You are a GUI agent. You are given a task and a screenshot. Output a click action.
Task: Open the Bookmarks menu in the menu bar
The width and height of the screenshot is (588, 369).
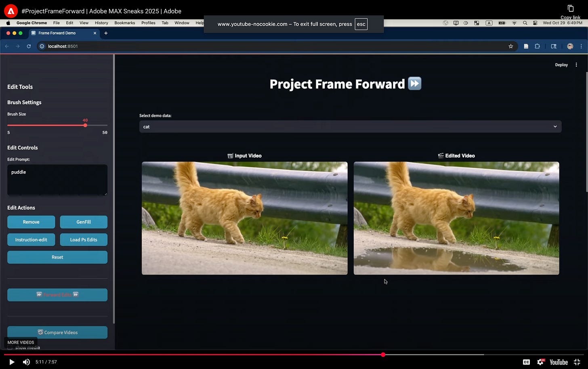pyautogui.click(x=124, y=23)
